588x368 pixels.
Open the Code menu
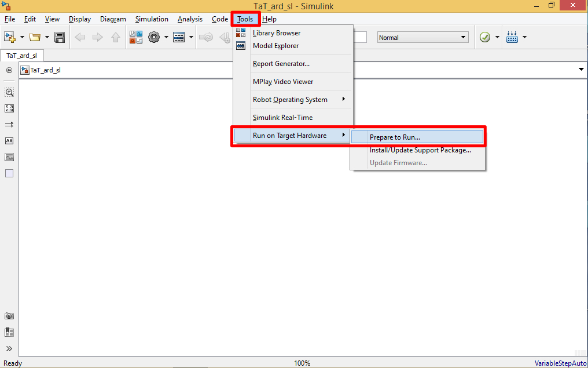click(x=220, y=19)
